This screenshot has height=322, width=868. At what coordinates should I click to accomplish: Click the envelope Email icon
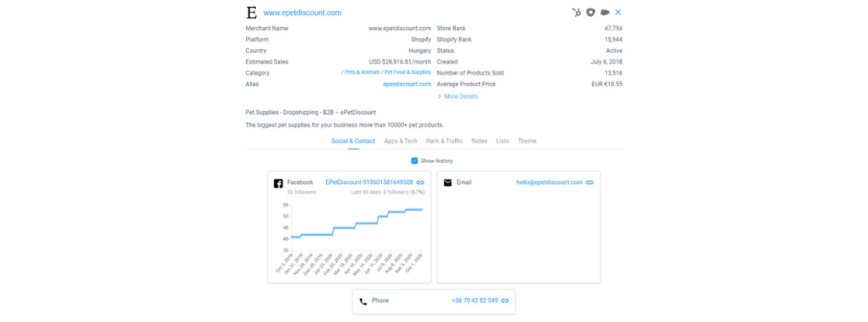[x=448, y=182]
